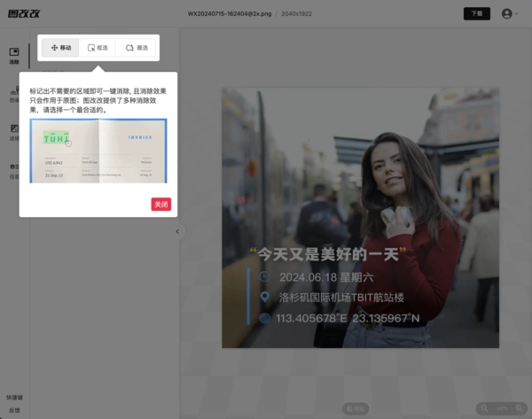Open the second sidebar panel icon
This screenshot has width=532, height=419.
pyautogui.click(x=14, y=93)
